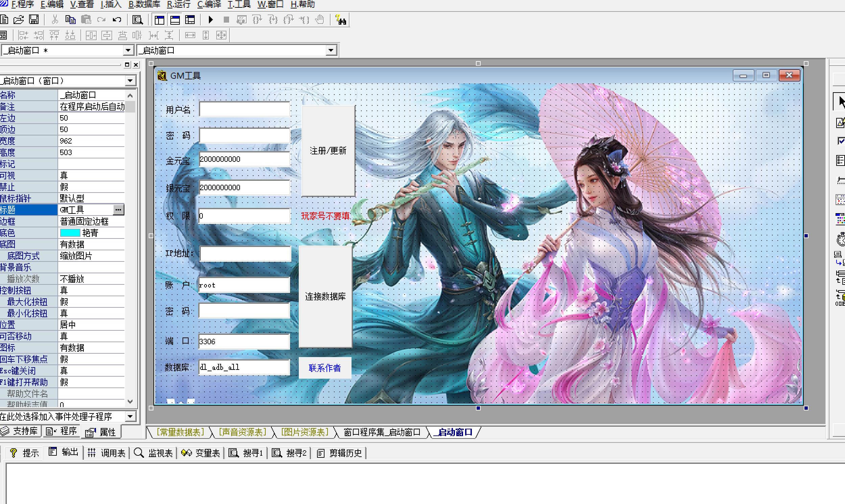The height and width of the screenshot is (504, 845).
Task: Click the 艳青 cyan color swatch
Action: tap(70, 233)
